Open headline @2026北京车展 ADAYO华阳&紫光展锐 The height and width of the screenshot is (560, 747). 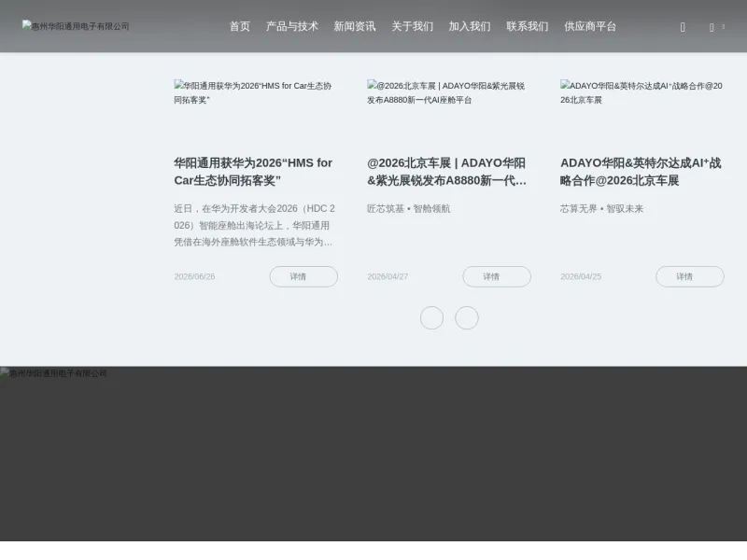[x=447, y=172]
